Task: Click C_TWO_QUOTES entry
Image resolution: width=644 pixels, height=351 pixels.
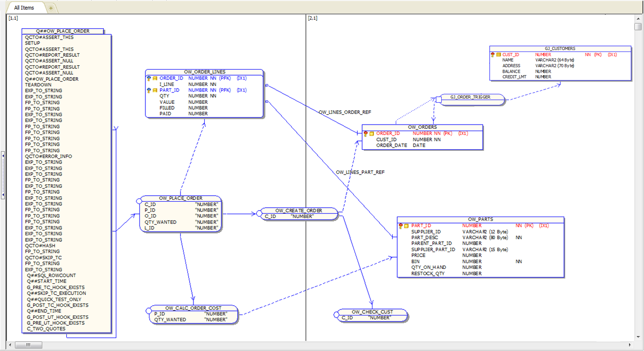Action: (x=46, y=329)
